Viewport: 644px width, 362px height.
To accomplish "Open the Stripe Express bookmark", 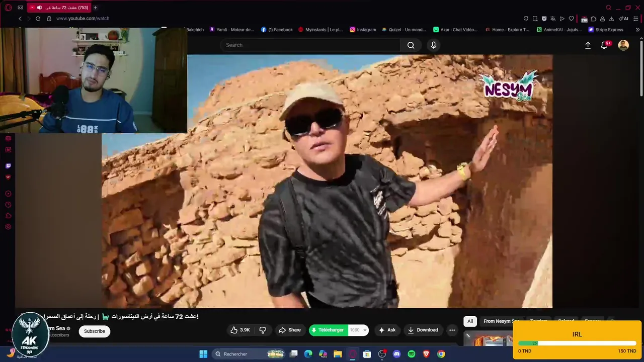I will [x=606, y=30].
